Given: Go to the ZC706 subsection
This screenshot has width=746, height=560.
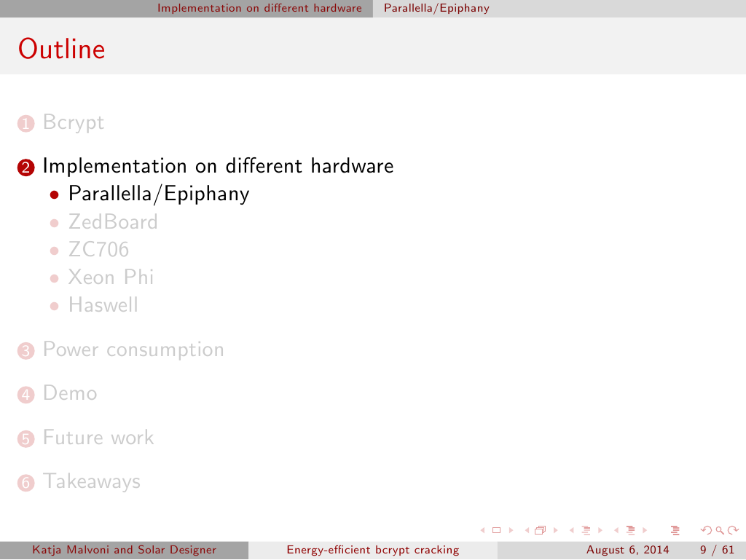Looking at the screenshot, I should coord(98,250).
